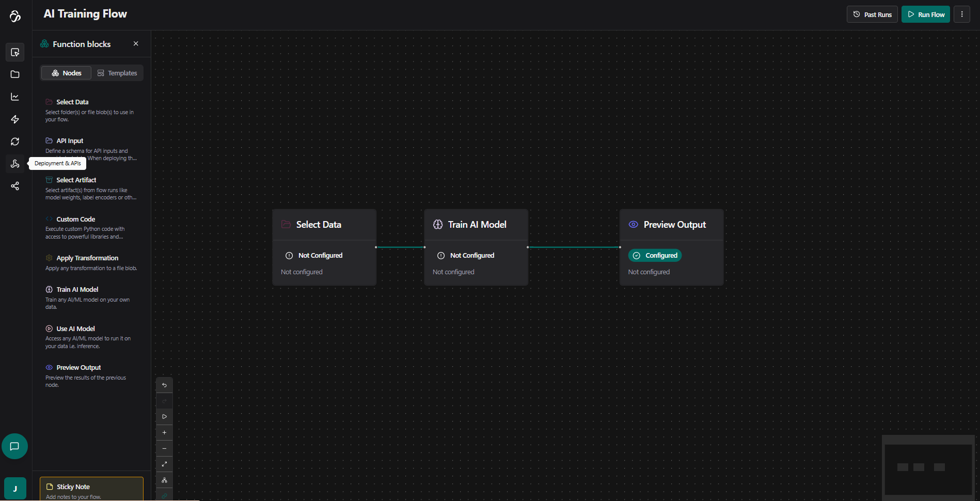980x501 pixels.
Task: Click fit view expand arrows control
Action: (164, 464)
